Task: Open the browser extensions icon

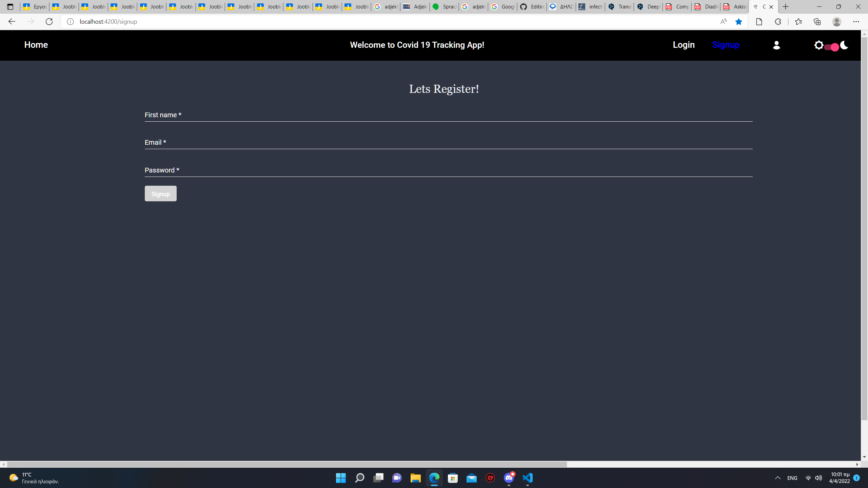Action: (x=778, y=21)
